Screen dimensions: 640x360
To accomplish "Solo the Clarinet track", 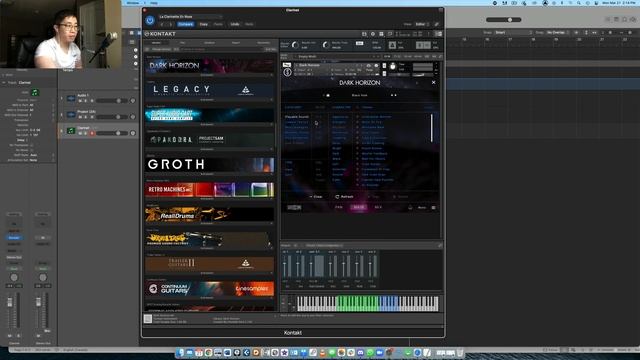I will [86, 133].
